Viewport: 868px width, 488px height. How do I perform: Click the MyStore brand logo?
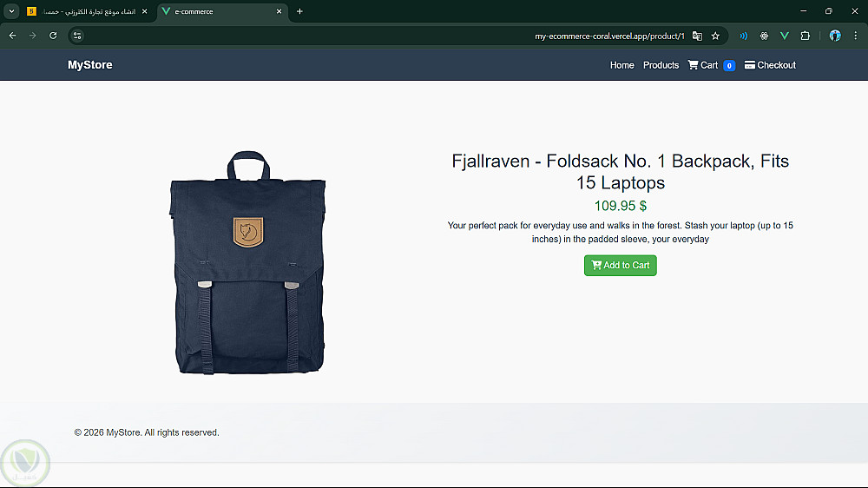click(x=89, y=65)
